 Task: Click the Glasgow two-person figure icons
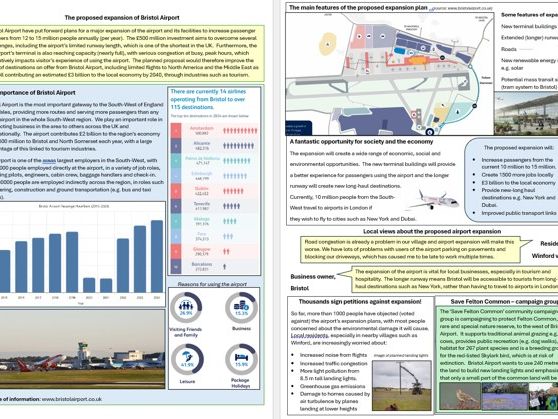pos(227,251)
